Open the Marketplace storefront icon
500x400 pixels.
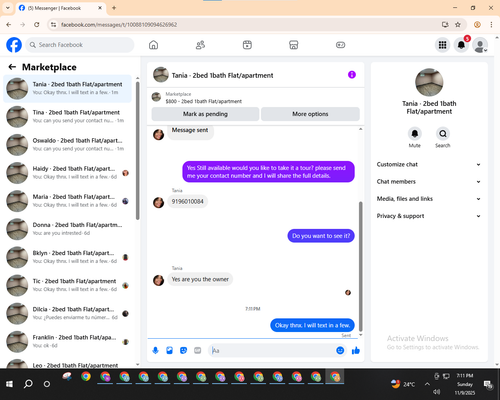(294, 45)
